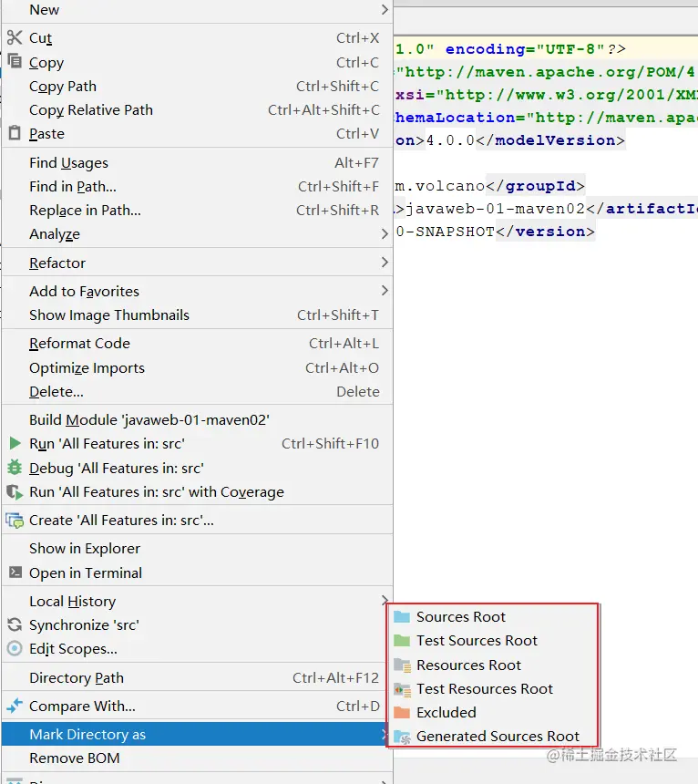The width and height of the screenshot is (698, 784).
Task: Click the Create run configuration icon
Action: pos(15,521)
